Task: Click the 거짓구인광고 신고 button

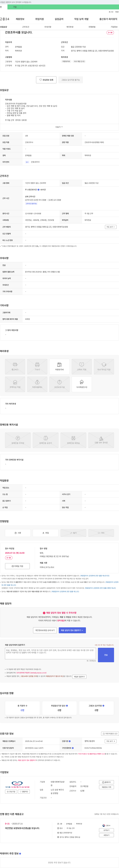Action: [x=110, y=734]
